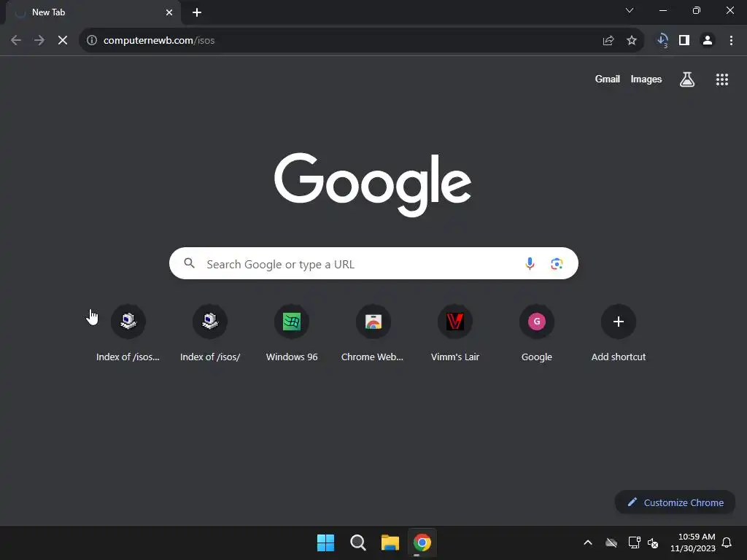
Task: Toggle the Chrome side panel icon
Action: point(684,41)
